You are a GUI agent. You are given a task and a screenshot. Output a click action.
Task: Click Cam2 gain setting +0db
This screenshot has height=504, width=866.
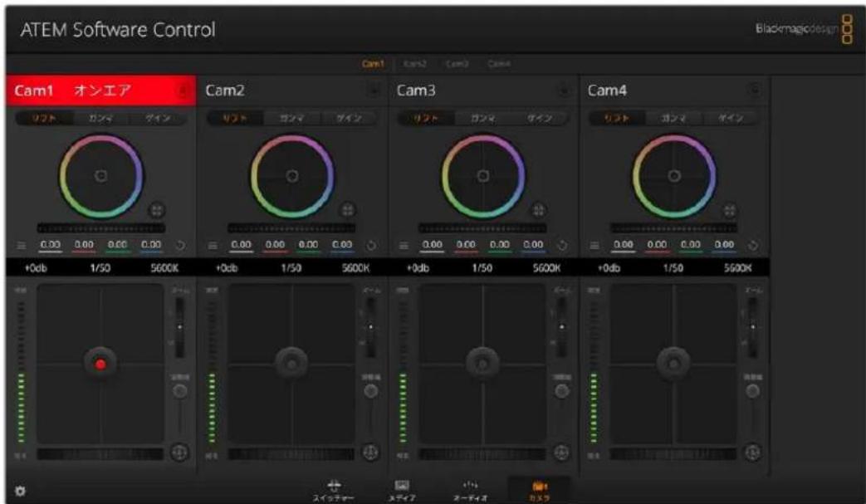[227, 268]
